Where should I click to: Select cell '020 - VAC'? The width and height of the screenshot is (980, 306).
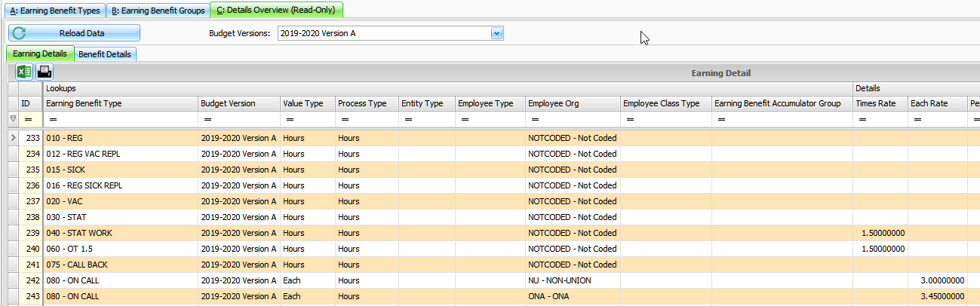coord(120,201)
